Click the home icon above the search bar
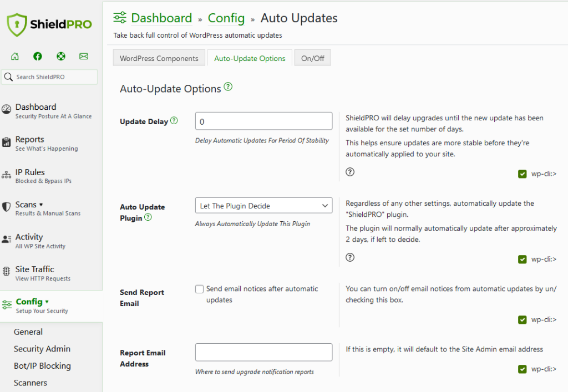 pos(14,56)
